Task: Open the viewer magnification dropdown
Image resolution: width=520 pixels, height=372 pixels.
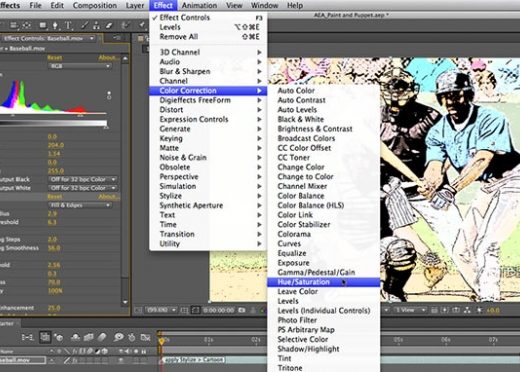Action: pyautogui.click(x=162, y=310)
